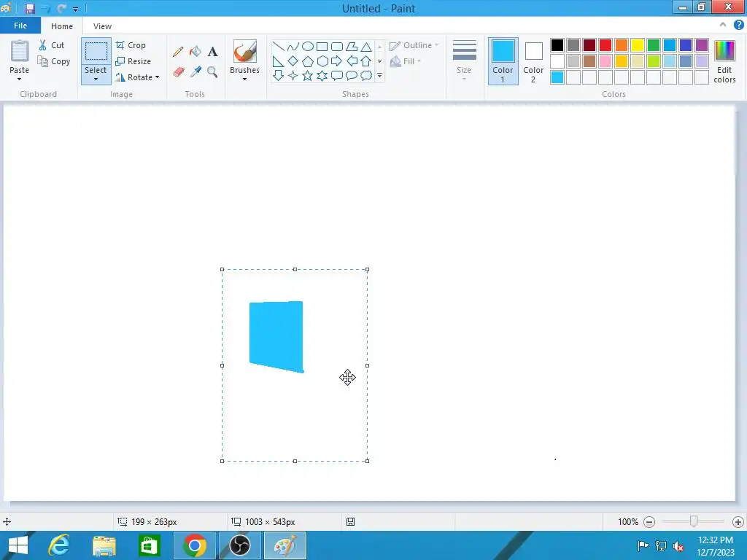
Task: Select the Pencil tool
Action: [178, 52]
